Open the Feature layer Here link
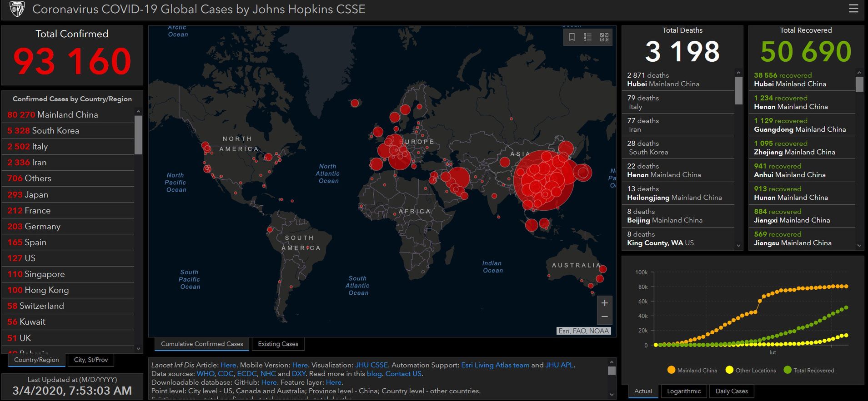Screen dimensions: 868x401 pyautogui.click(x=333, y=382)
